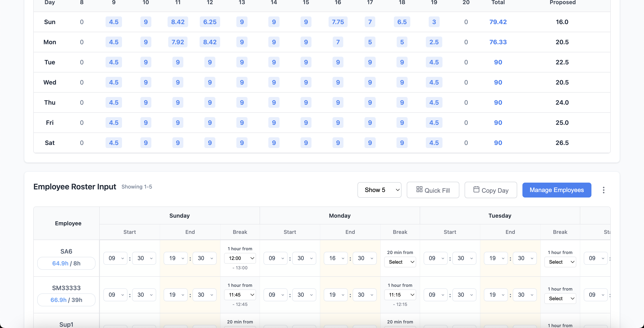Open SA6's Monday break Select dropdown

(x=400, y=262)
